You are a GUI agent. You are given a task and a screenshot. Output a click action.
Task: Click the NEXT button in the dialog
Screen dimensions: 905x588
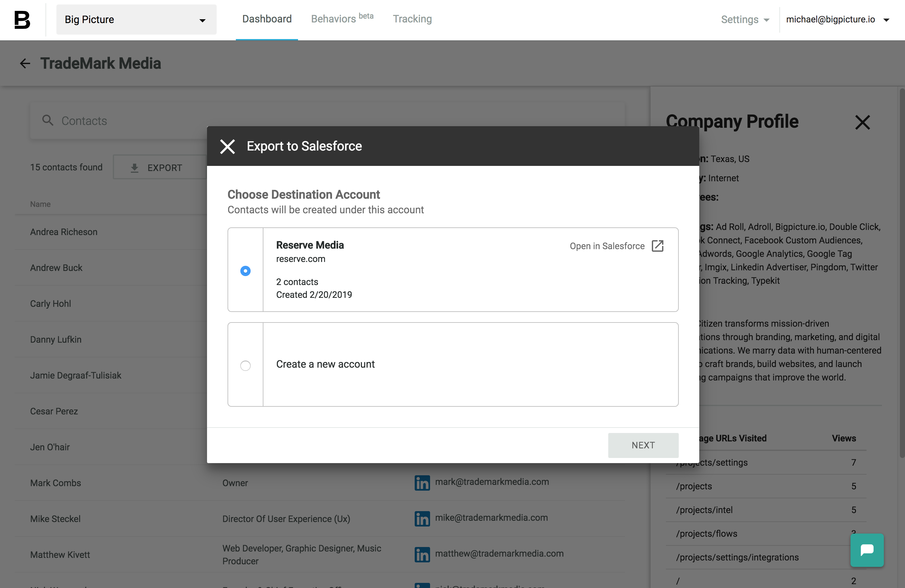click(x=643, y=445)
